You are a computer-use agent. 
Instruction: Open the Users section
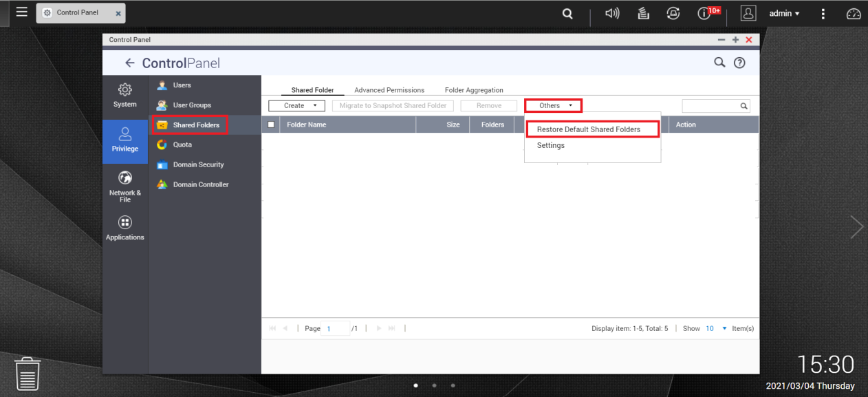click(205, 85)
